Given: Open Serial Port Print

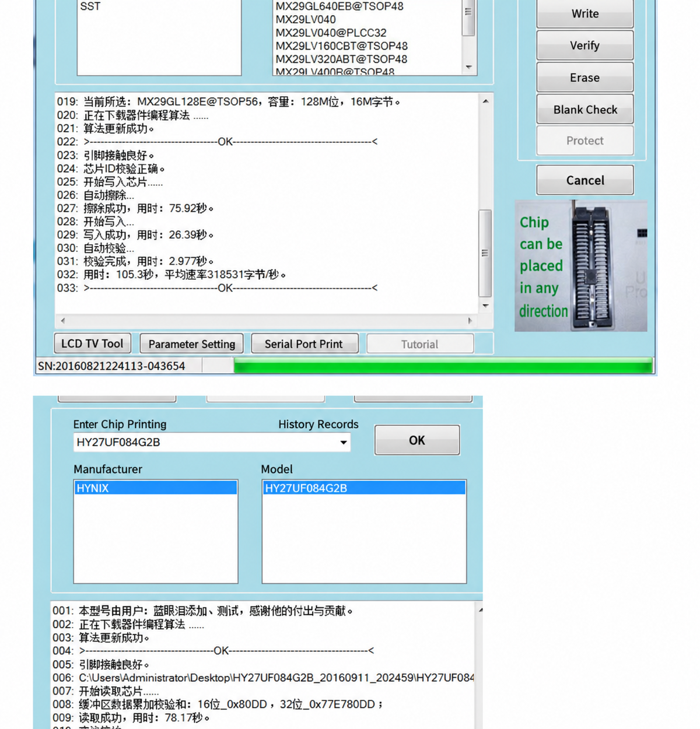Looking at the screenshot, I should (304, 344).
